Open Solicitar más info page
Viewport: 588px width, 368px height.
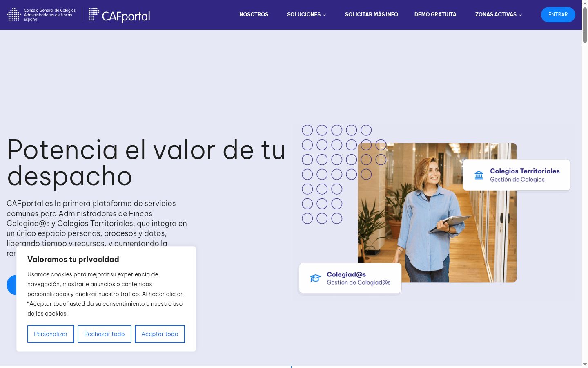coord(372,14)
